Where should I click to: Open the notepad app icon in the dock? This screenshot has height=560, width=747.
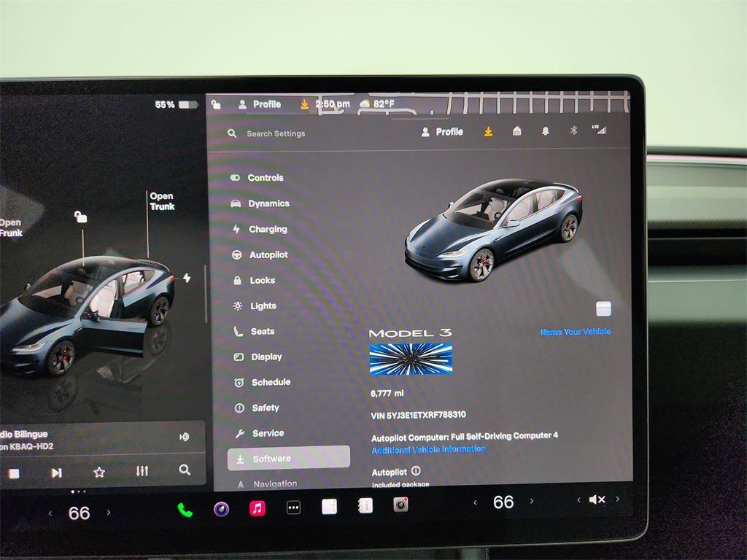coord(329,506)
